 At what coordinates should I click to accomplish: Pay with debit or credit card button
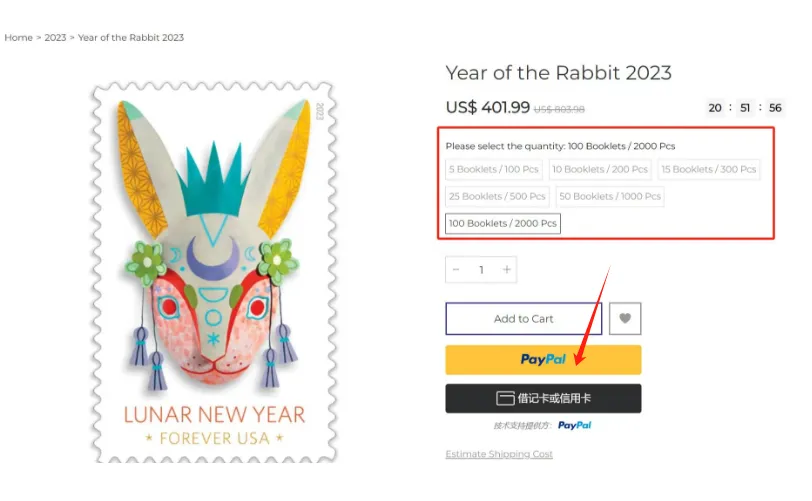point(543,398)
